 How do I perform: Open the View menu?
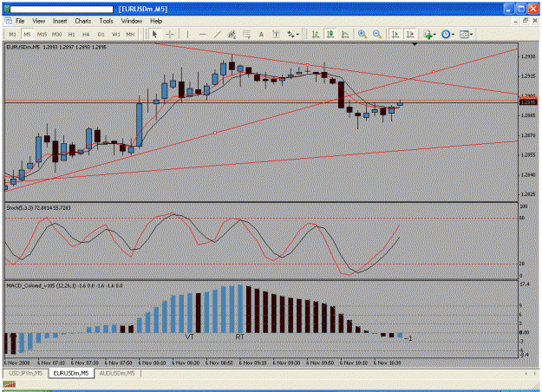click(x=39, y=21)
